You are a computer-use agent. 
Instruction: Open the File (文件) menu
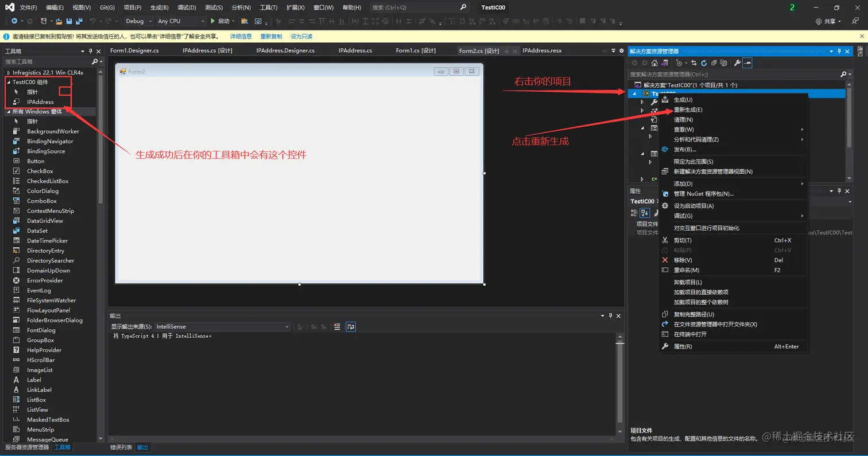(x=28, y=7)
